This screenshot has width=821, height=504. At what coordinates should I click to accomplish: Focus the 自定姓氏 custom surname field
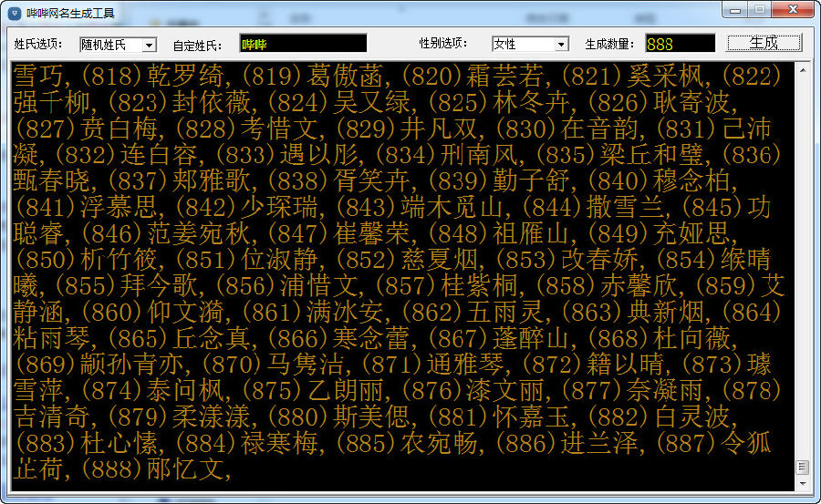click(x=303, y=44)
